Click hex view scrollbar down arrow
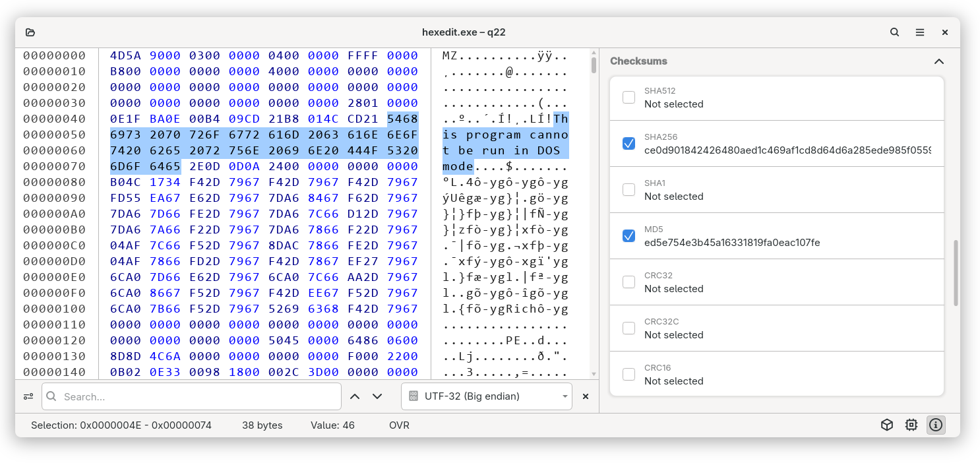 coord(594,374)
